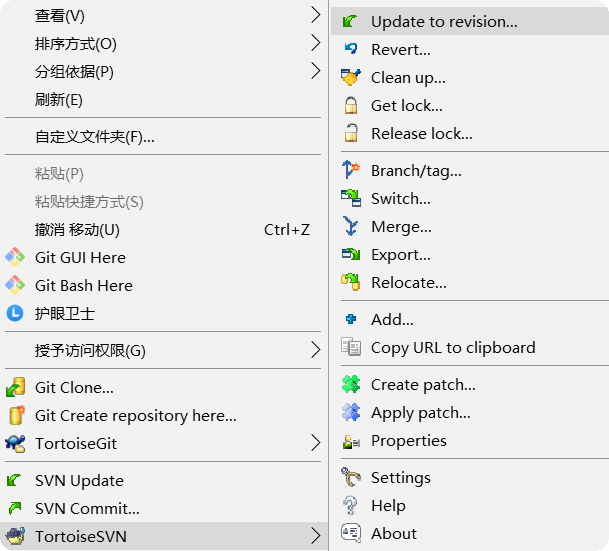The width and height of the screenshot is (609, 551).
Task: Click the Branch/tag icon
Action: pos(350,170)
